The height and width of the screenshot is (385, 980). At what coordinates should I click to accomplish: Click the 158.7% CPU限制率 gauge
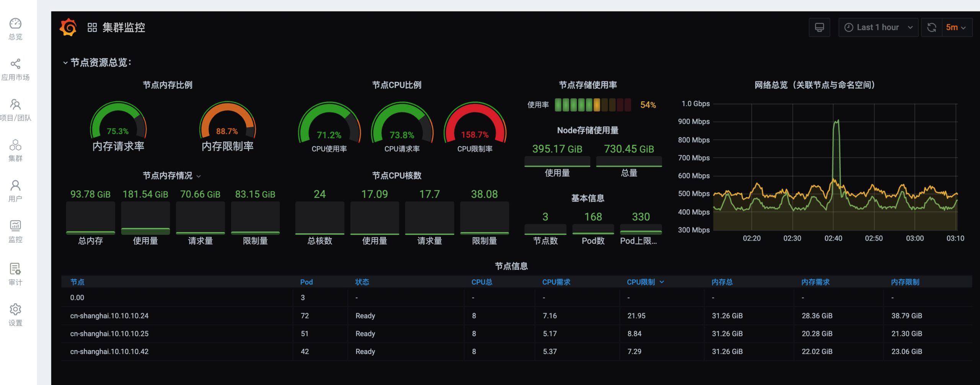475,127
